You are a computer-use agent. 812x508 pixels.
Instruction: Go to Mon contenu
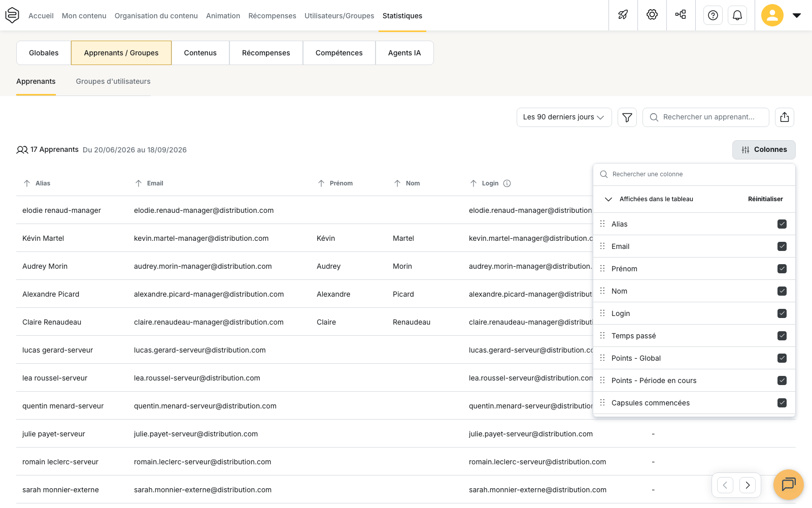[84, 16]
